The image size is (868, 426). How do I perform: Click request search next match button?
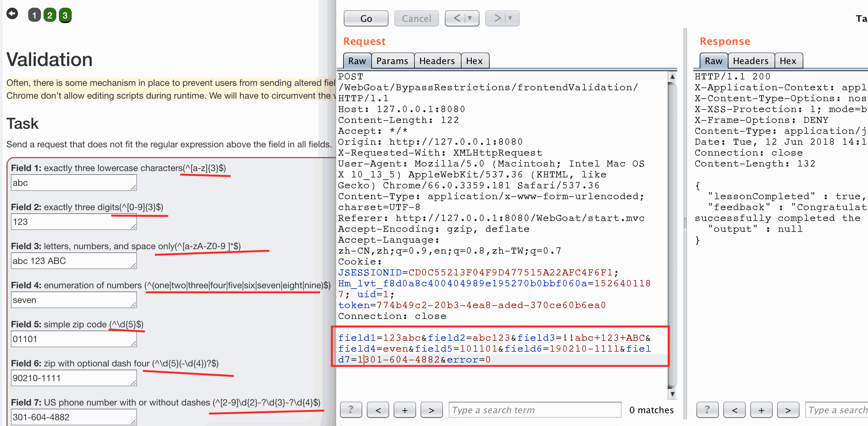(x=432, y=410)
